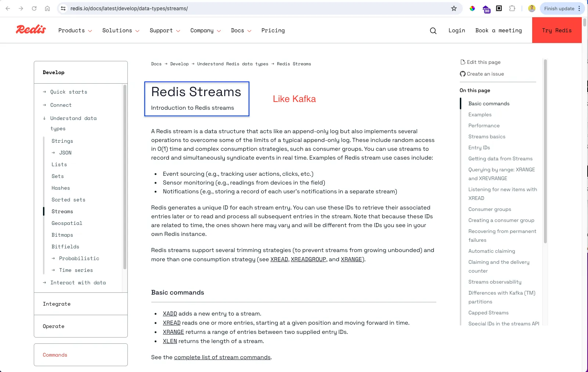Click Understand Redis data types breadcrumb

233,64
